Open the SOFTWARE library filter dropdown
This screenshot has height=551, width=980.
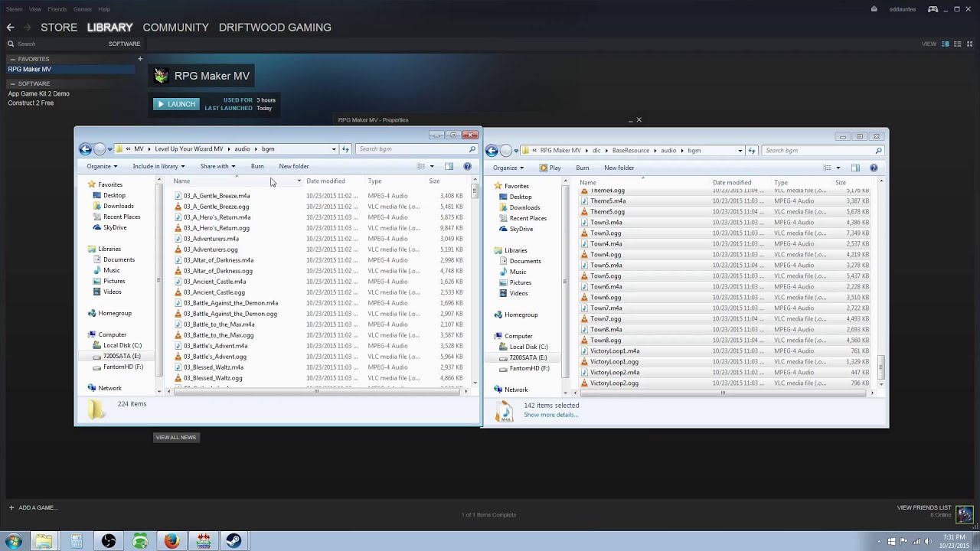click(124, 44)
